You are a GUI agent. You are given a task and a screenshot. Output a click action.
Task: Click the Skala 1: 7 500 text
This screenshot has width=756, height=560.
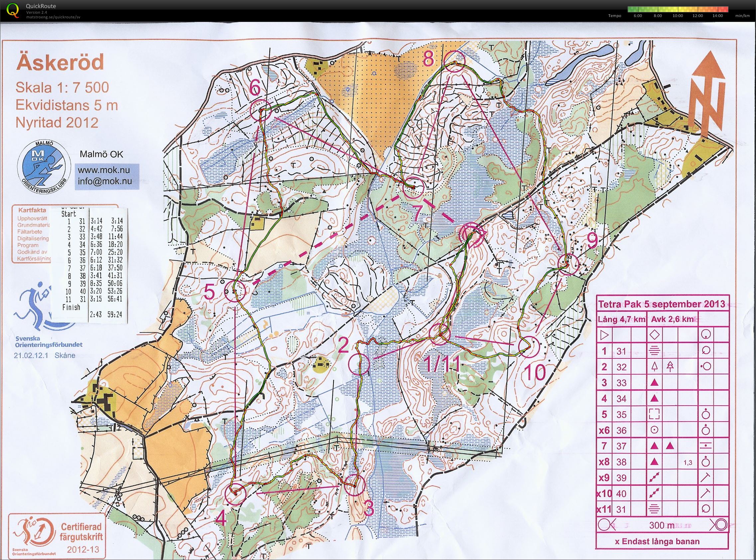[62, 88]
